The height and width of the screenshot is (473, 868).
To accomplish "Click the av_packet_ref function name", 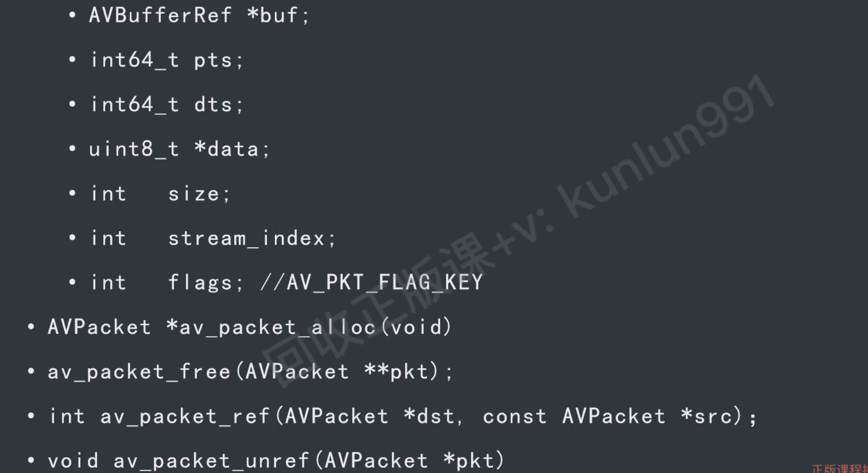I will pyautogui.click(x=185, y=417).
